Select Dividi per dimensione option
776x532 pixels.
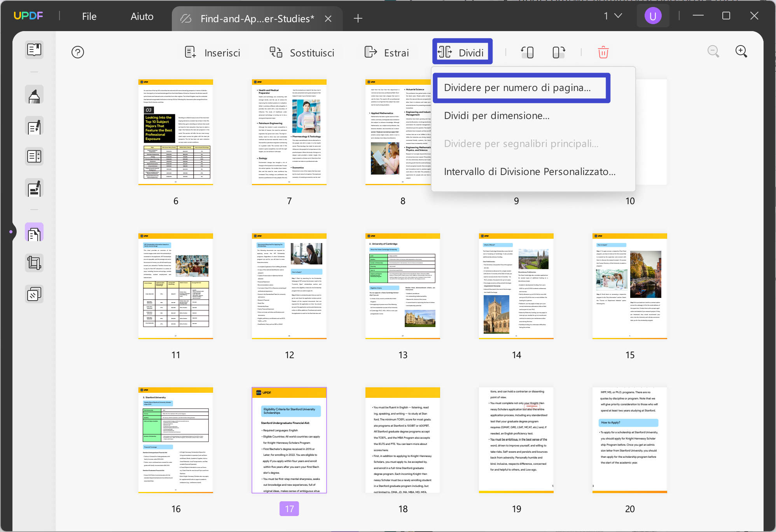point(496,116)
